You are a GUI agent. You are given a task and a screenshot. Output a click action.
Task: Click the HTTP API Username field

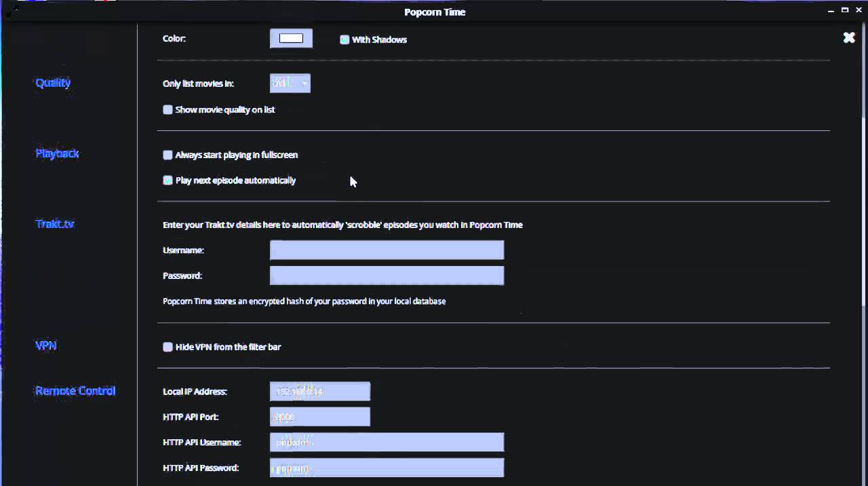click(387, 443)
